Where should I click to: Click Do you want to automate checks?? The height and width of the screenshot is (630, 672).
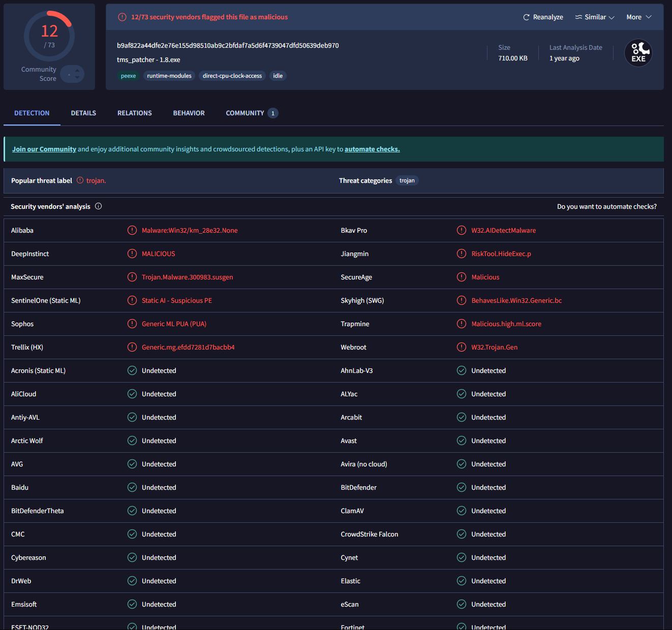tap(607, 207)
